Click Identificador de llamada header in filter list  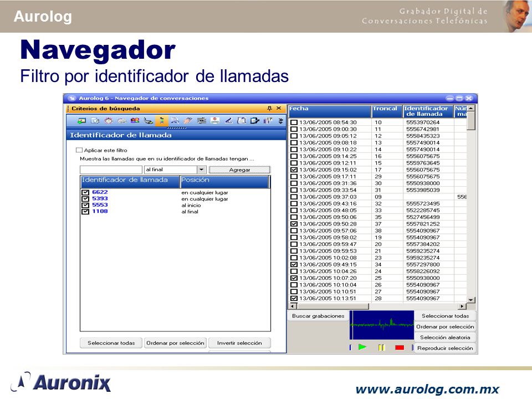(130, 182)
